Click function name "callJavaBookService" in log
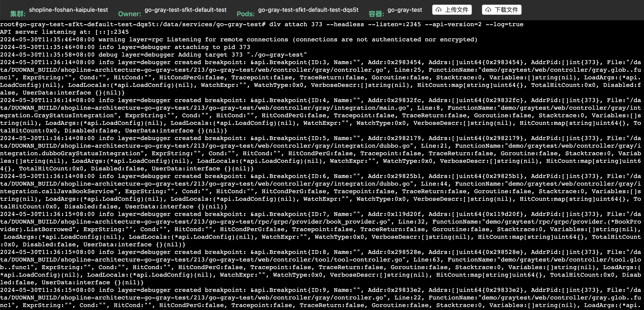Viewport: 644px width, 310px height. 78,191
